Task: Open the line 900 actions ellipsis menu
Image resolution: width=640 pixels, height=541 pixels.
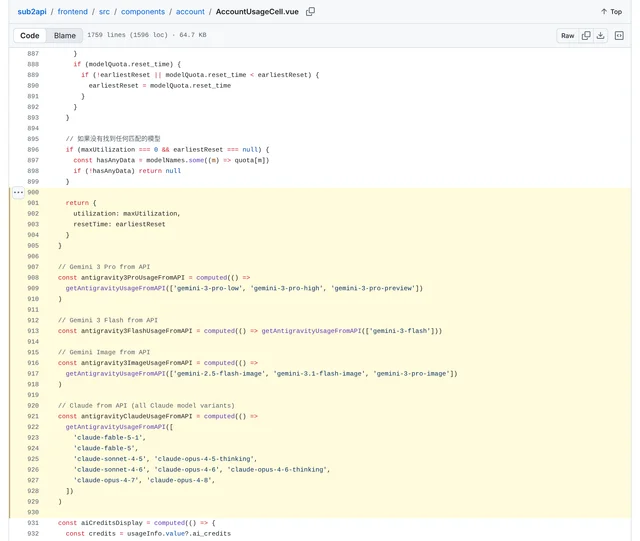Action: (18, 192)
